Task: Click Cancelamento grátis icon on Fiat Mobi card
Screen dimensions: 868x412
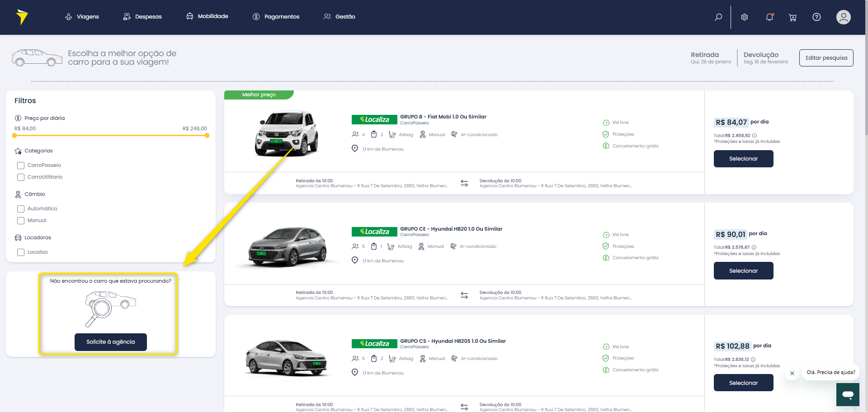Action: pos(606,146)
